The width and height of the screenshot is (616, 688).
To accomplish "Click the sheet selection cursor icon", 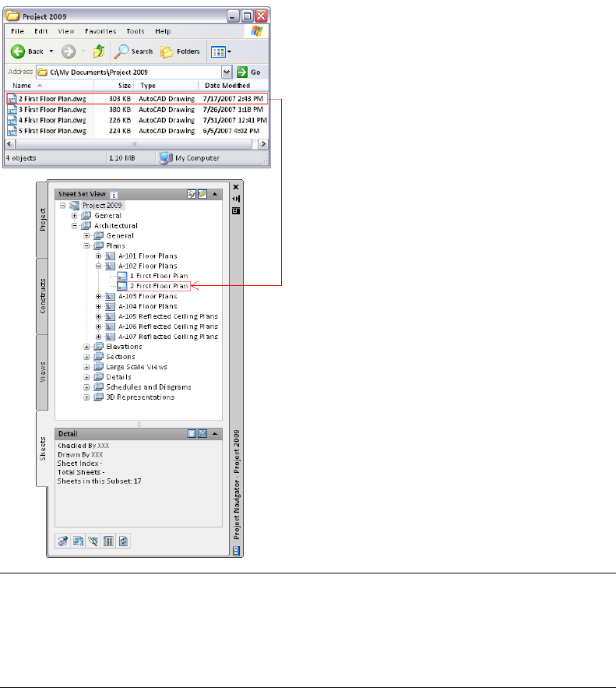I will pos(93,541).
